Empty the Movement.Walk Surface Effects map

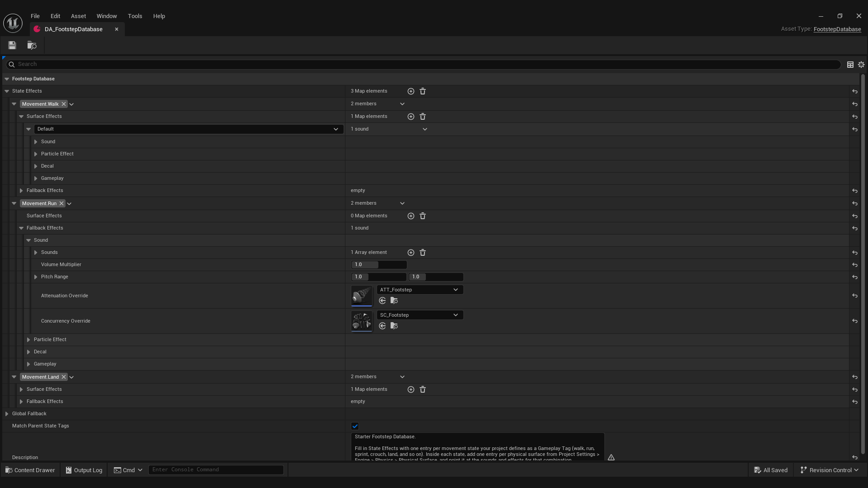423,117
